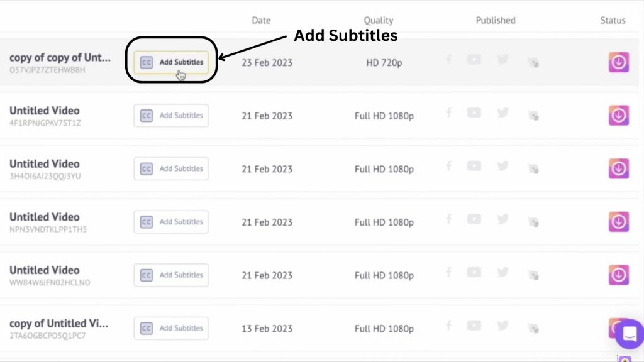Click Twitter icon for video 3H4OI6AI23QQJ3YU
644x362 pixels.
pos(502,166)
